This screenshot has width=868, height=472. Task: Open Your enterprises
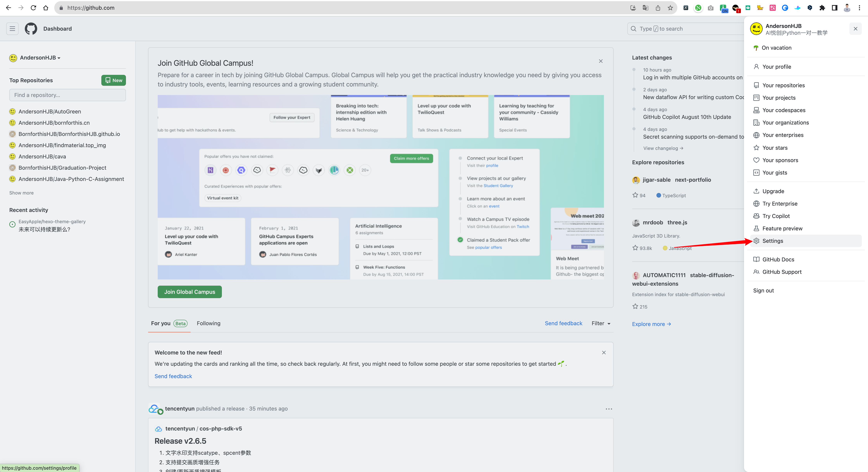pos(806,135)
